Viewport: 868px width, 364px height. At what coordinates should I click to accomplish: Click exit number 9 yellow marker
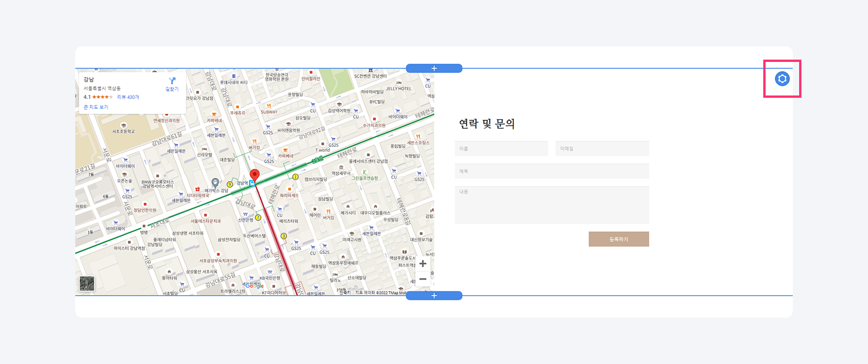click(x=230, y=184)
